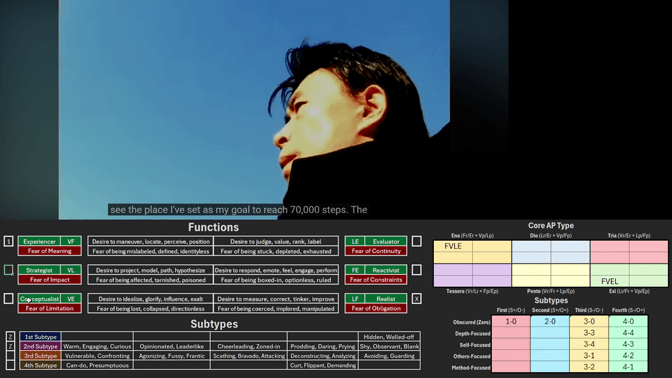
Task: Click 'Desire to measure, correct, tinker, improve'
Action: pyautogui.click(x=276, y=299)
